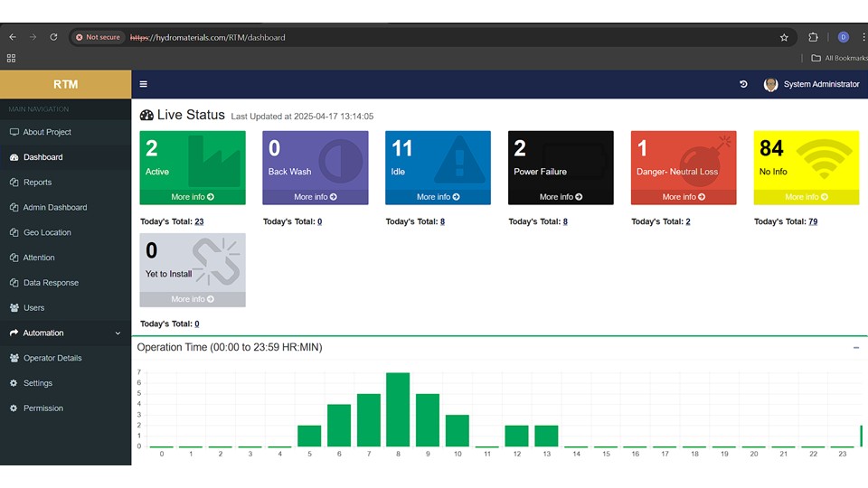Click the System Administrator avatar icon
868x488 pixels.
point(770,84)
